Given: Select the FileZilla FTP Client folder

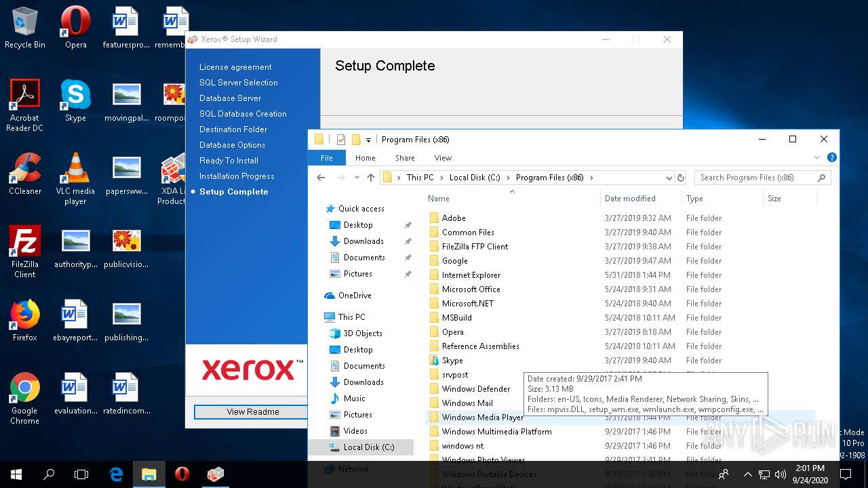Looking at the screenshot, I should pos(475,247).
